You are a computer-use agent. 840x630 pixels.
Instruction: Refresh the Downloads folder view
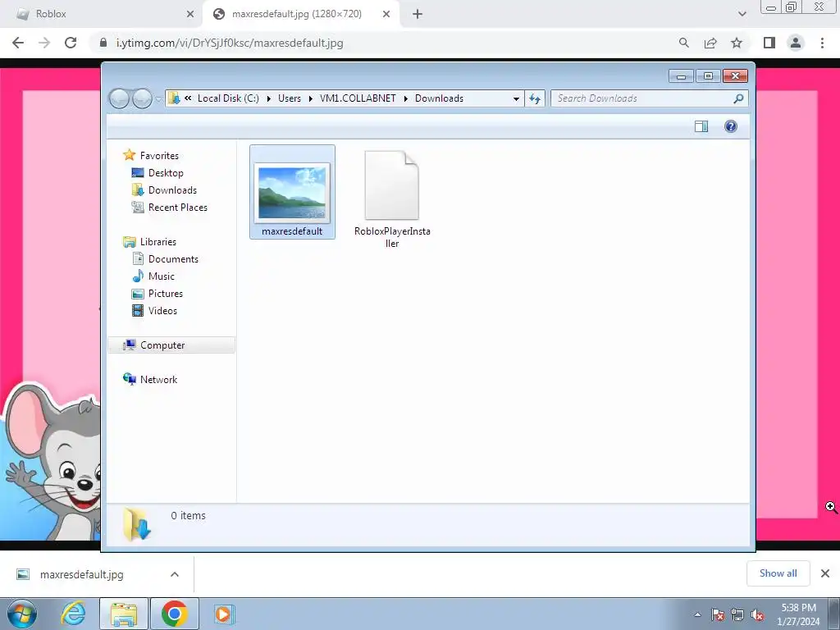pos(535,98)
